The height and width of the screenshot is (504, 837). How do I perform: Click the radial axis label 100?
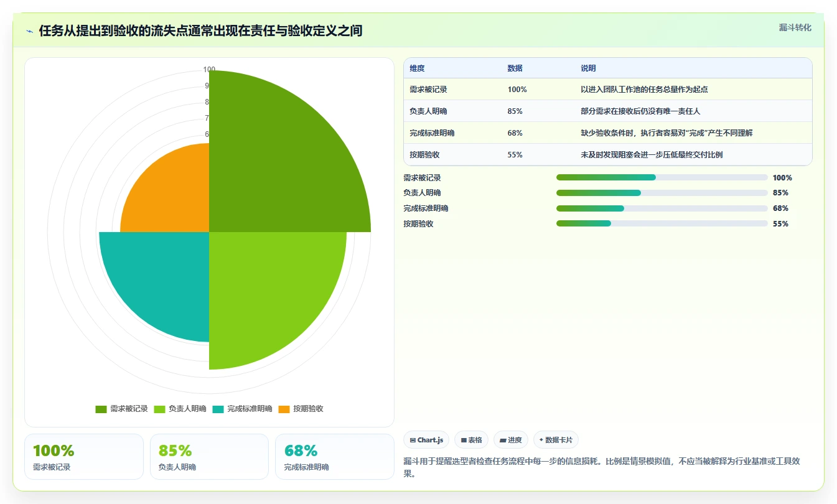coord(209,70)
